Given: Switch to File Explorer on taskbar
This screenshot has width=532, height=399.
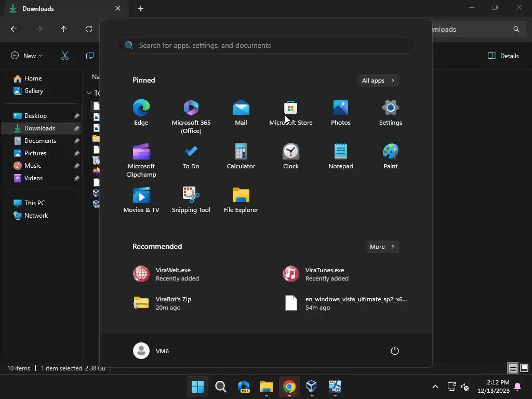Looking at the screenshot, I should (267, 387).
